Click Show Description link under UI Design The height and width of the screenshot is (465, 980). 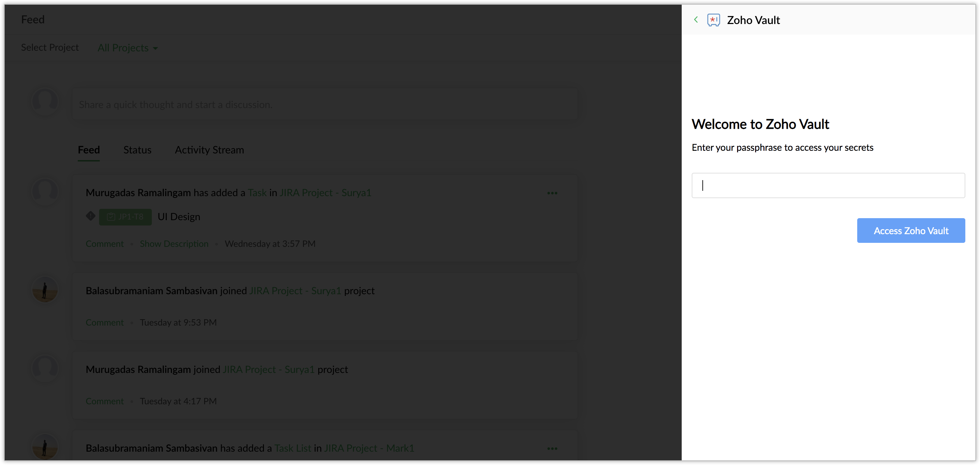point(174,244)
